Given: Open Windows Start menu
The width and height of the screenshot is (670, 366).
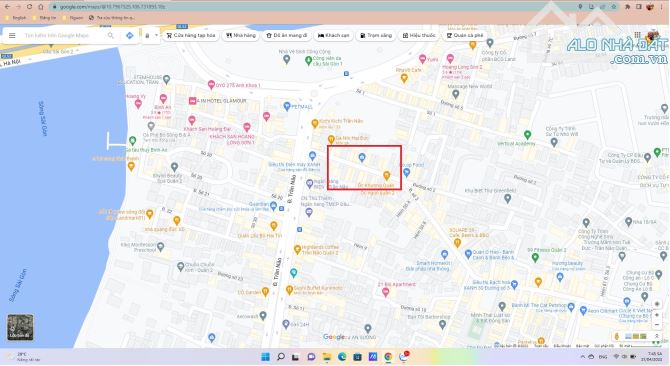Looking at the screenshot, I should (265, 357).
